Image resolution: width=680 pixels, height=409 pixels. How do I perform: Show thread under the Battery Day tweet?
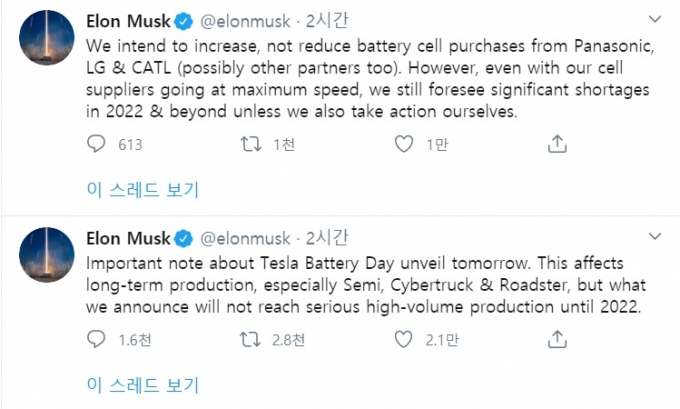pyautogui.click(x=140, y=383)
